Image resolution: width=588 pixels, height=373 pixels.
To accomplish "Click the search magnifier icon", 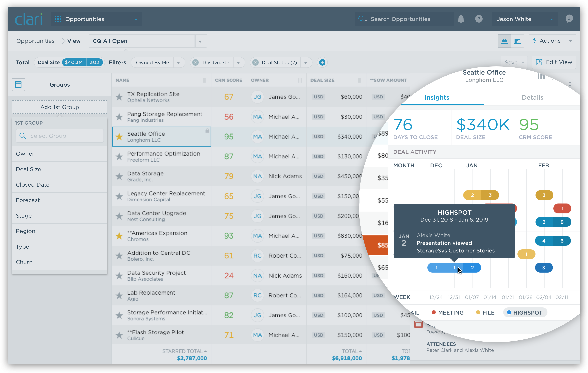I will click(x=362, y=19).
